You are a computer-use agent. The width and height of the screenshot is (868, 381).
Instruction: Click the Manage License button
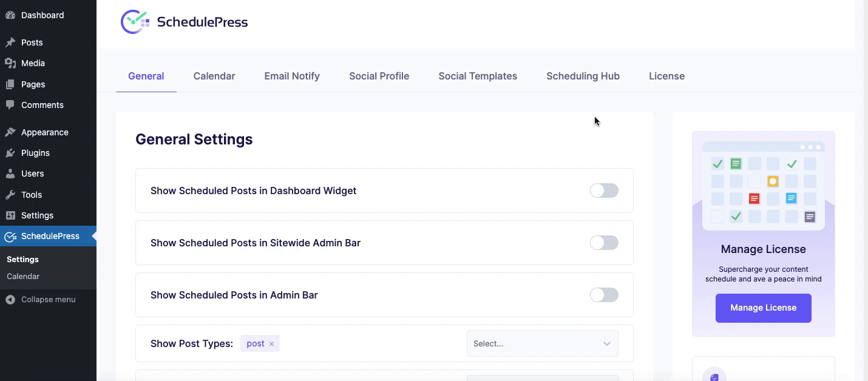click(x=764, y=308)
